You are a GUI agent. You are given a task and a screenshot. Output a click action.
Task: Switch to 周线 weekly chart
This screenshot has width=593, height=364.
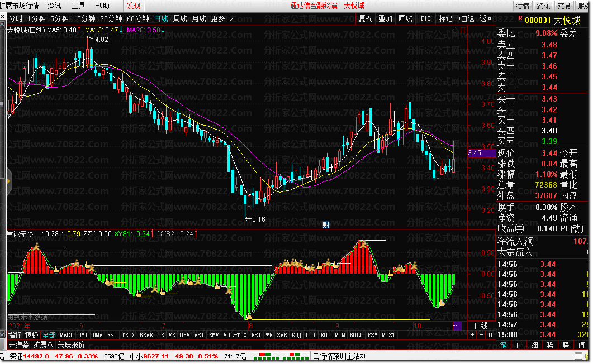180,18
